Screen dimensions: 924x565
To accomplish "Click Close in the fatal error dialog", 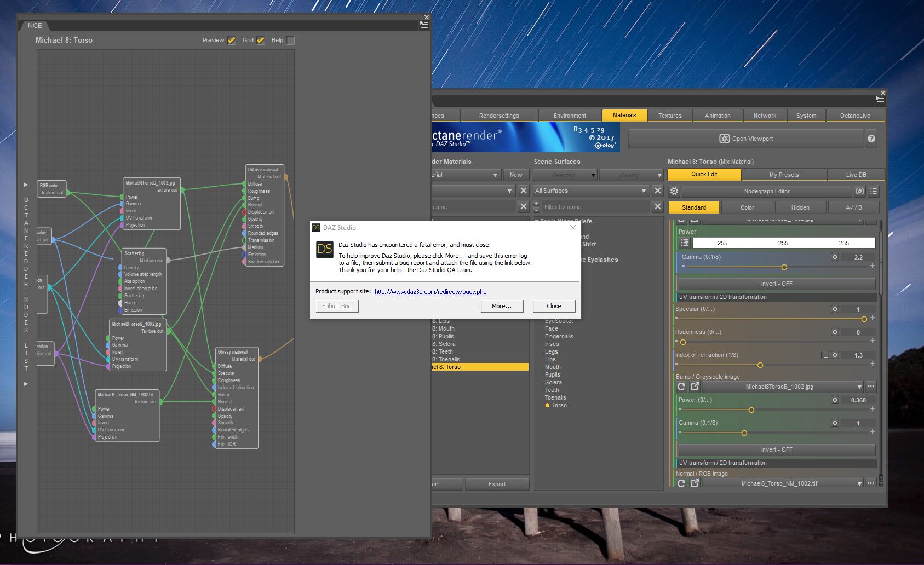I will [554, 306].
